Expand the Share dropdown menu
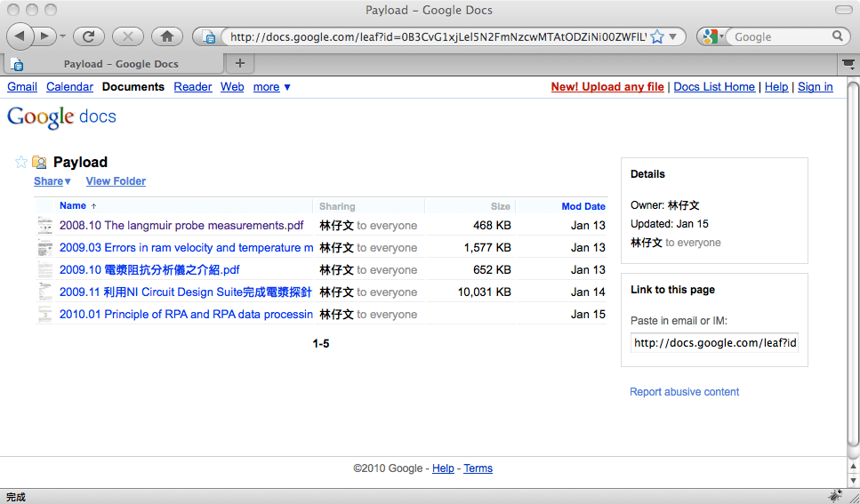This screenshot has height=504, width=860. pyautogui.click(x=52, y=181)
